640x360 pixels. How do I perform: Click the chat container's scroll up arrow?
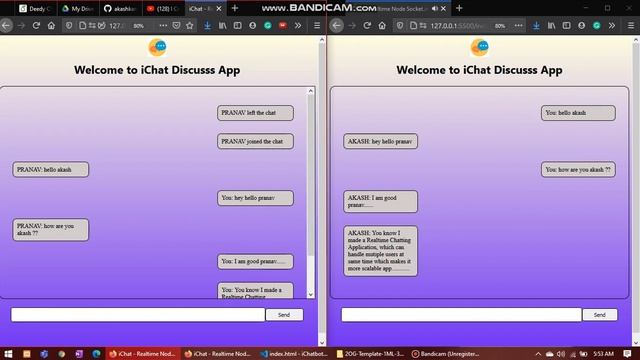coord(311,91)
